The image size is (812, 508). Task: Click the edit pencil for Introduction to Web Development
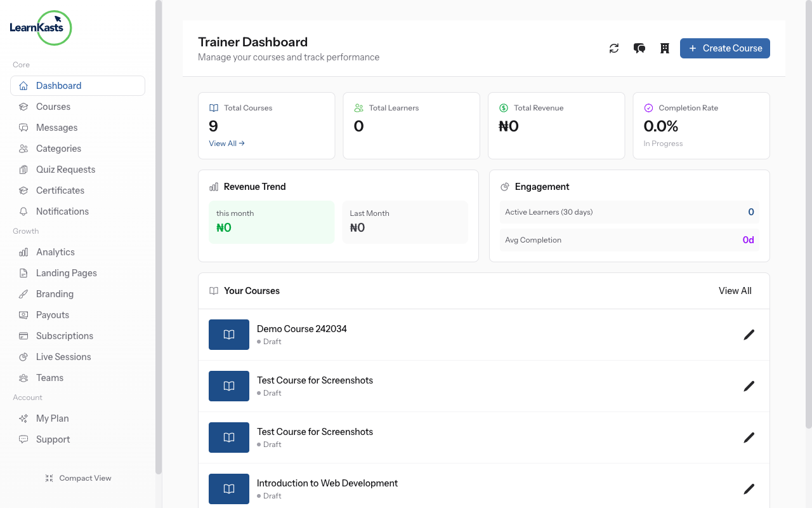coord(749,489)
